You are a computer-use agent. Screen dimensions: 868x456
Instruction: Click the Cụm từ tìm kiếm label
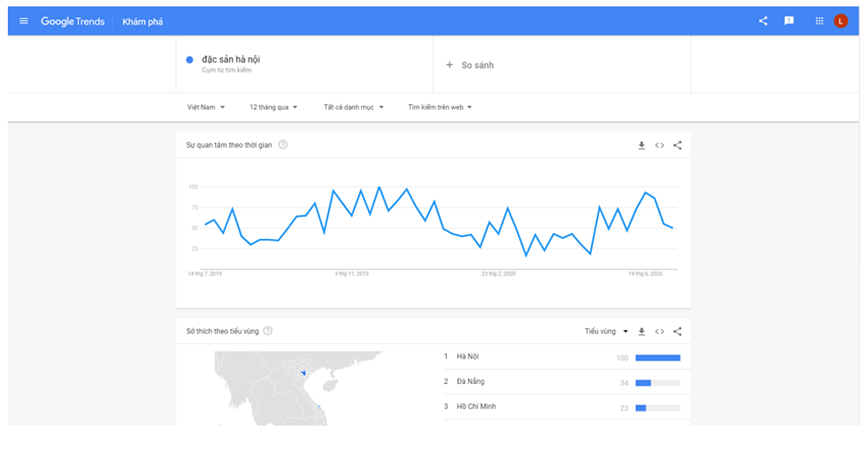pyautogui.click(x=227, y=70)
